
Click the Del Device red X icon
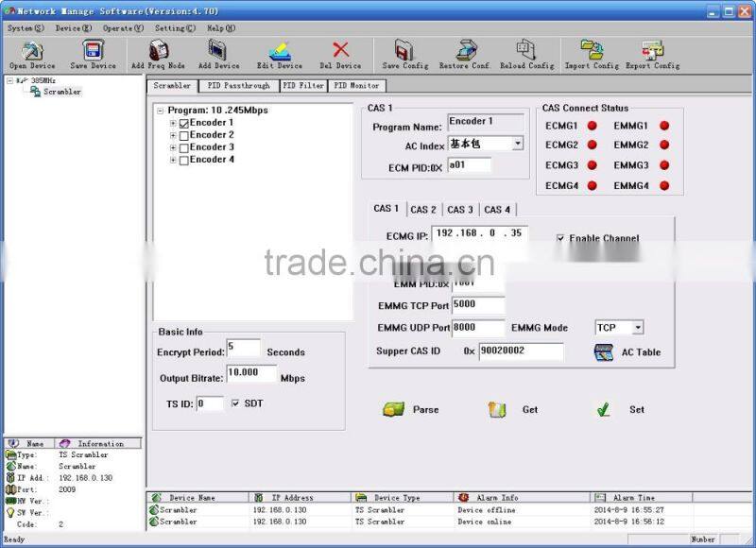(340, 50)
